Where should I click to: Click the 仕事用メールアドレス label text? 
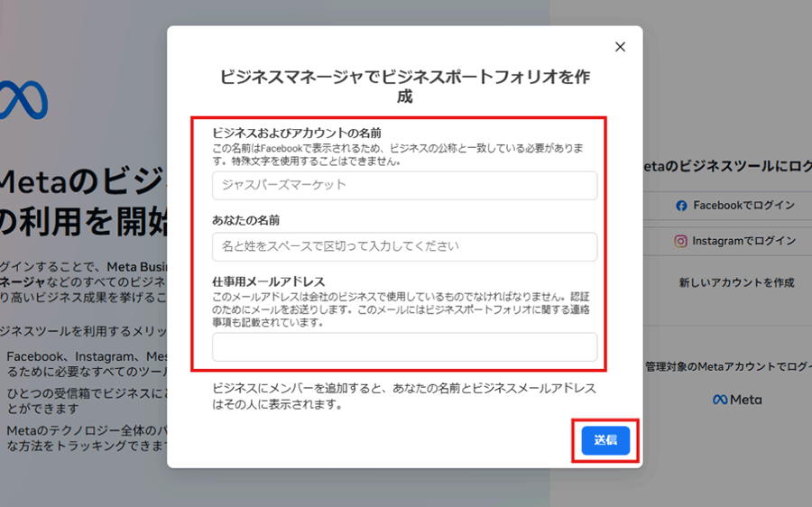click(269, 281)
